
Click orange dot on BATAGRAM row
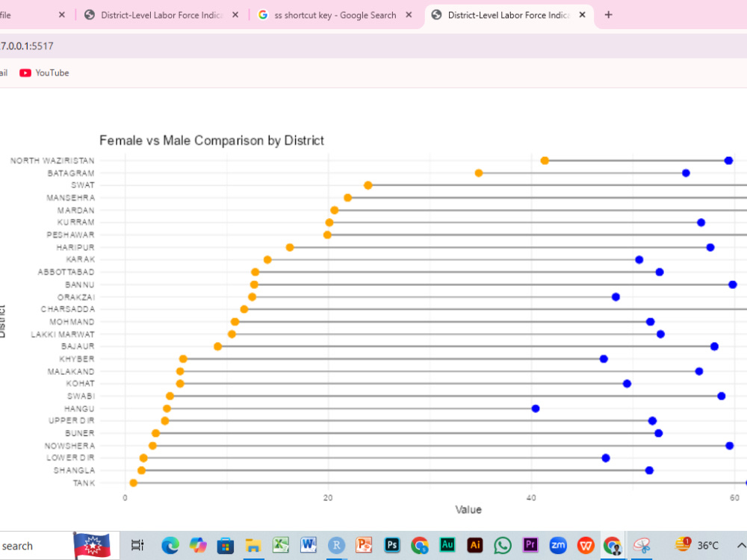coord(479,173)
